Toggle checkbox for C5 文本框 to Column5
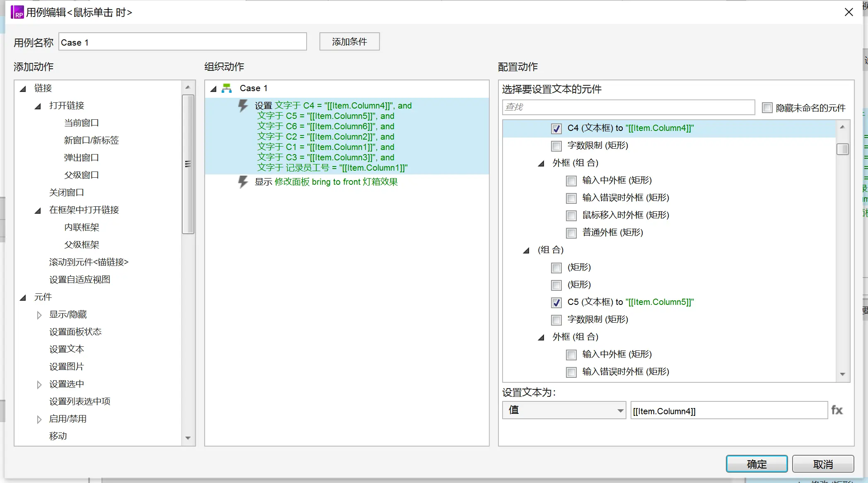 pyautogui.click(x=557, y=302)
